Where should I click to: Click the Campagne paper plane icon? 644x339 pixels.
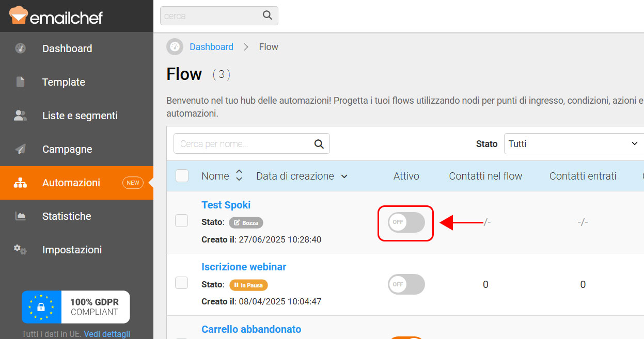[x=21, y=149]
